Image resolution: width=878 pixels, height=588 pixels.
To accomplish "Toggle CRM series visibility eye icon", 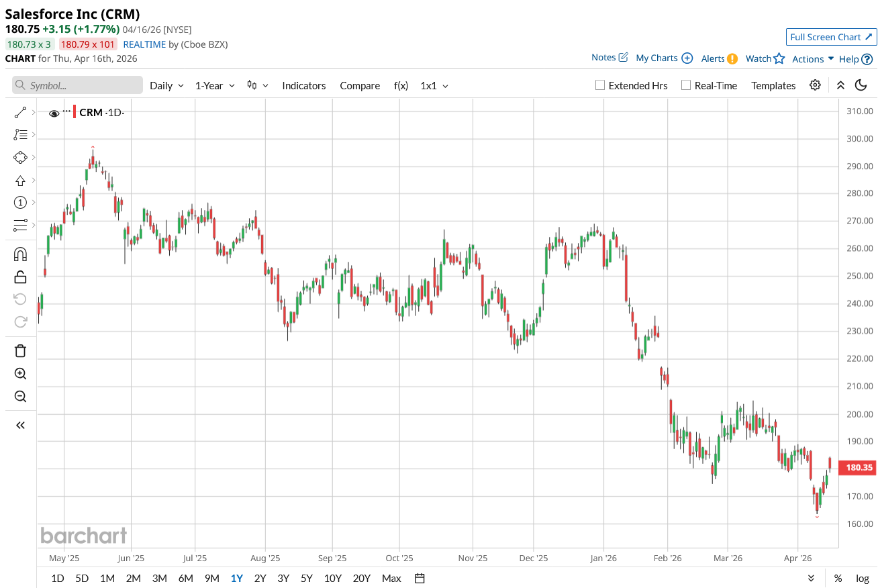I will 54,113.
